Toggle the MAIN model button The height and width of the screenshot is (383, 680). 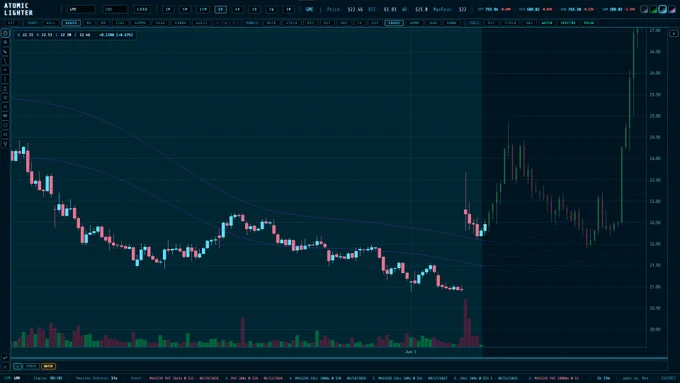pos(271,23)
